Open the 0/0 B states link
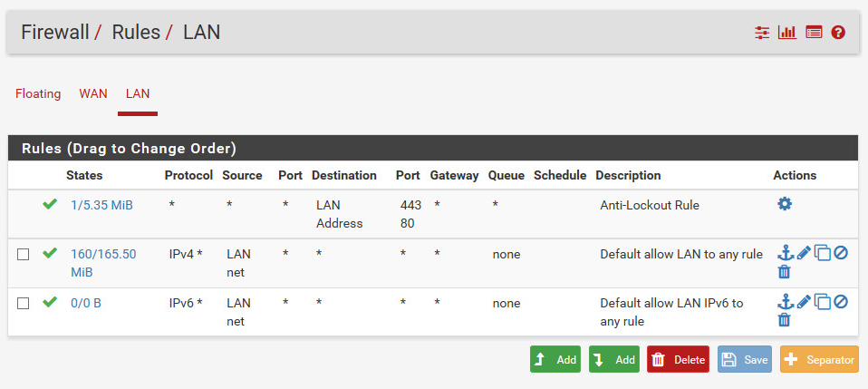868x389 pixels. click(x=86, y=303)
